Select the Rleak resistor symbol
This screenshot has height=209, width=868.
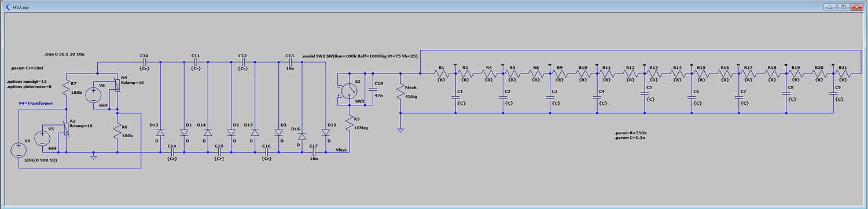400,92
